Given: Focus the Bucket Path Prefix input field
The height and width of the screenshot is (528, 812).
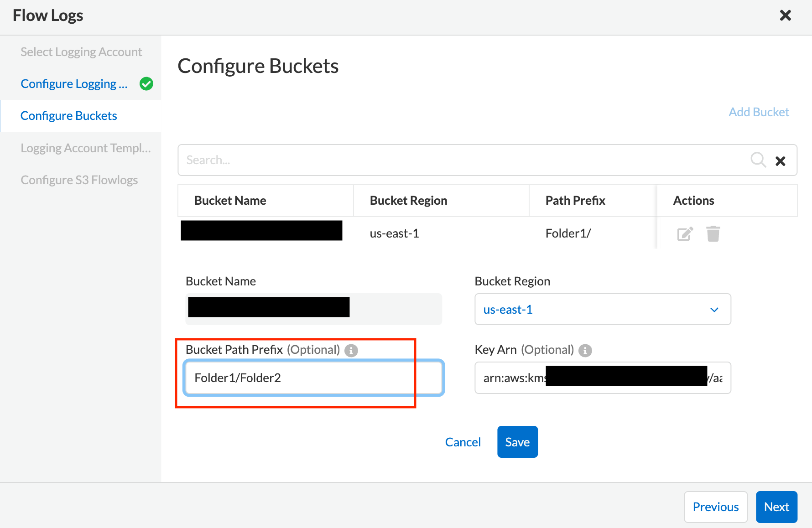Looking at the screenshot, I should point(313,378).
